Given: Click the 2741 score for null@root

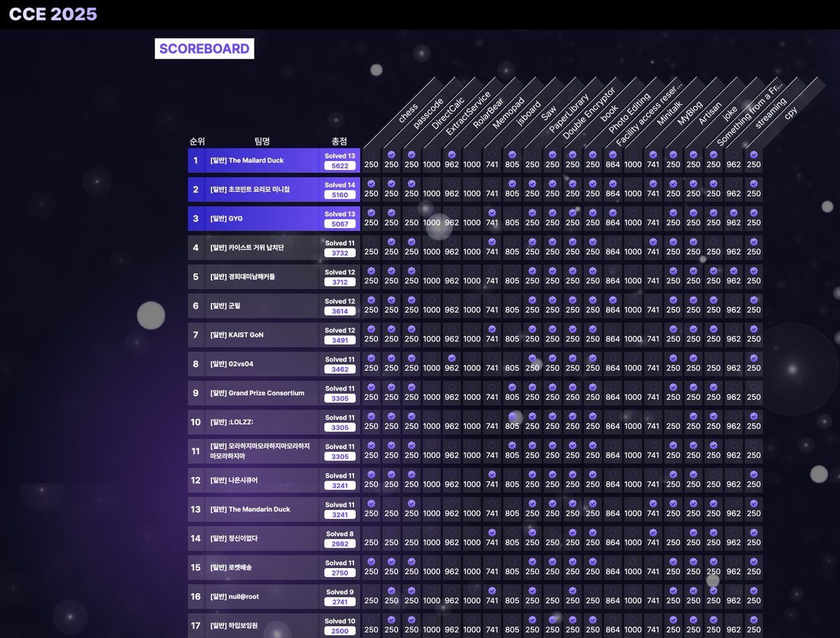Looking at the screenshot, I should point(340,602).
